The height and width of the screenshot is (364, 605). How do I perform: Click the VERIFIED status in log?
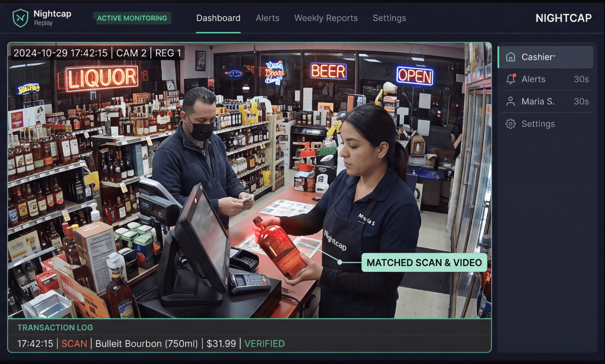pyautogui.click(x=265, y=344)
